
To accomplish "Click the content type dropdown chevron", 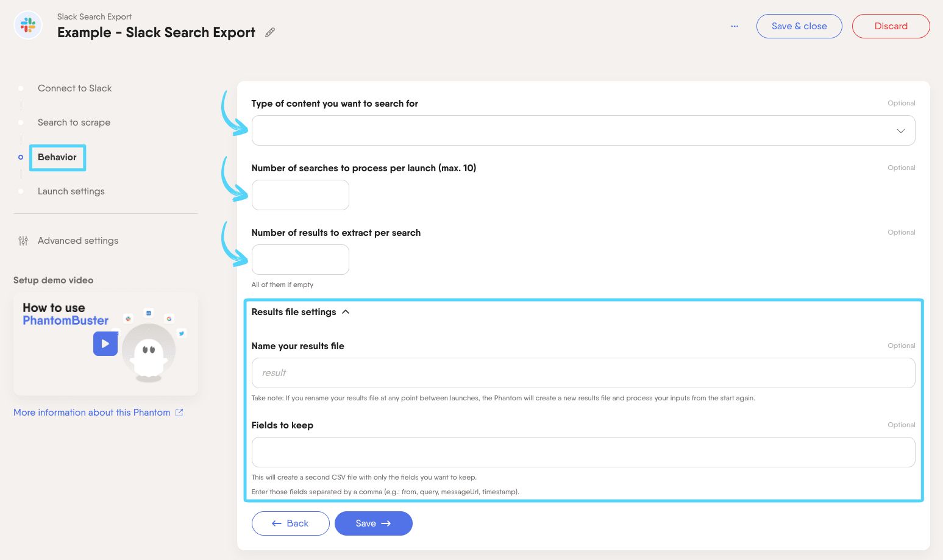I will click(x=901, y=131).
